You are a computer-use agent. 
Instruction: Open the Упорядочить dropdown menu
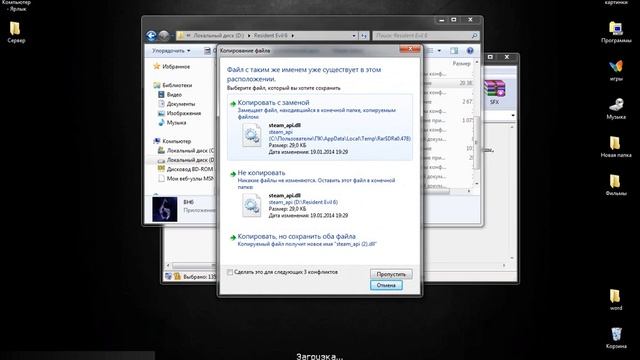[x=171, y=51]
